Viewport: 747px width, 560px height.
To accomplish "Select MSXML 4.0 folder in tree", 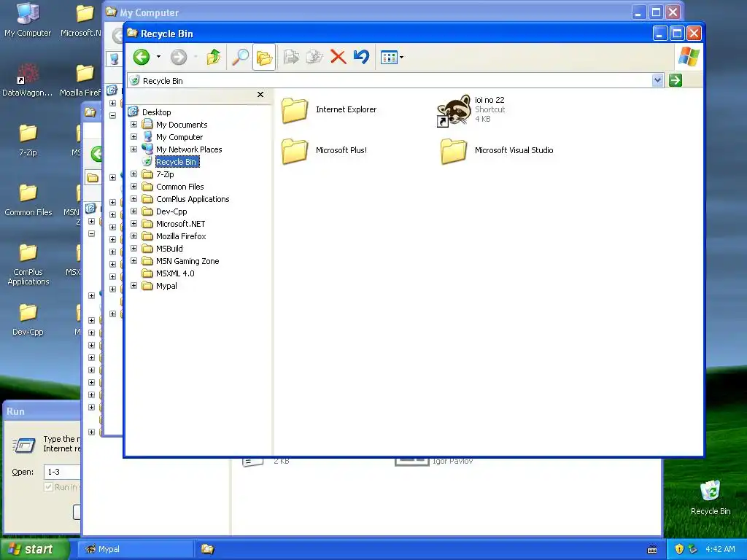I will [x=175, y=273].
